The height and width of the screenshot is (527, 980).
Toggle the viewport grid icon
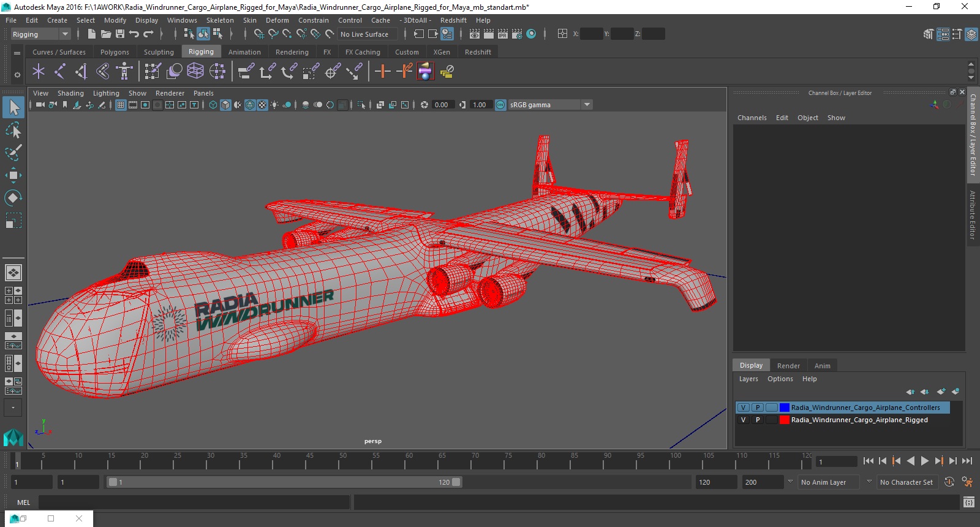121,105
